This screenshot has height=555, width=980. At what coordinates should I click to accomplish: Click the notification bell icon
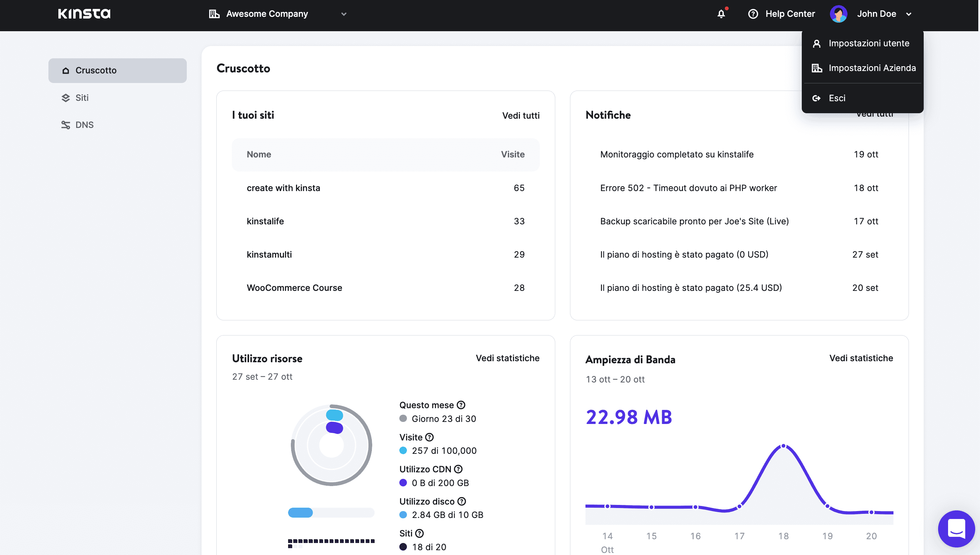pyautogui.click(x=721, y=13)
